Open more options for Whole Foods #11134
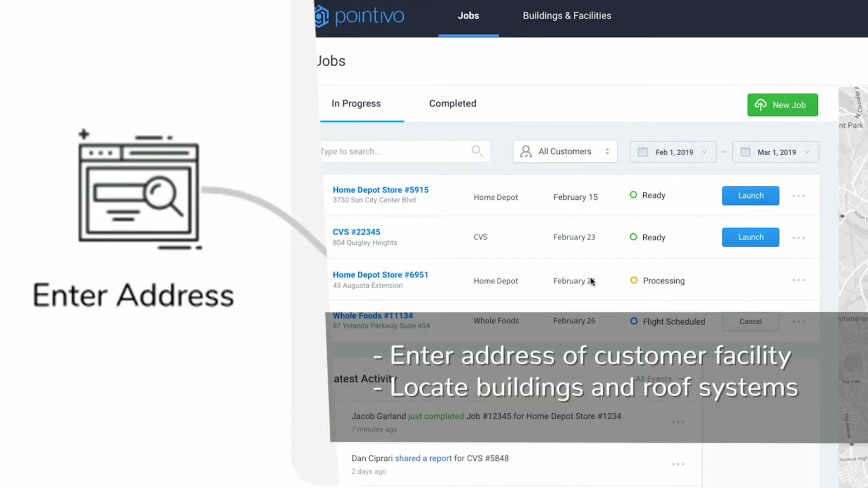The image size is (868, 488). click(798, 322)
